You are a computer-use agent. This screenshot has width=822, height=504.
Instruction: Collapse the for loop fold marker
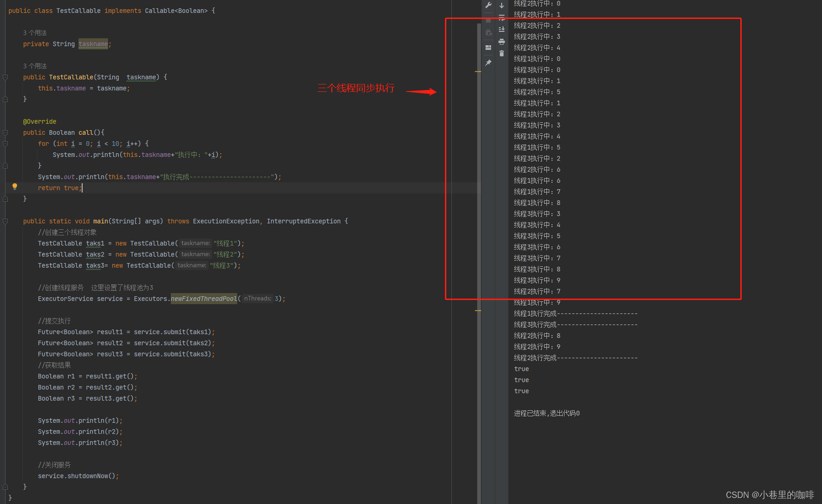(x=6, y=144)
